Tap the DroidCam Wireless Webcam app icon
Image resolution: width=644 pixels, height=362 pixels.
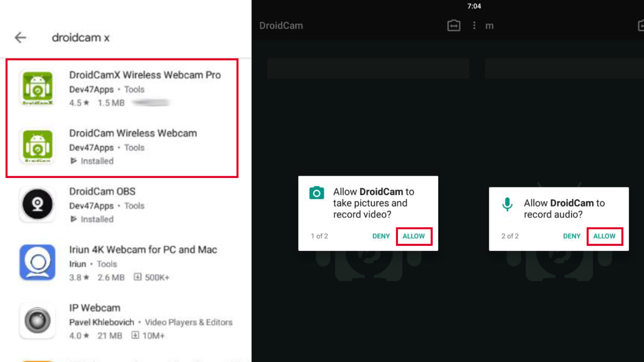pos(37,146)
